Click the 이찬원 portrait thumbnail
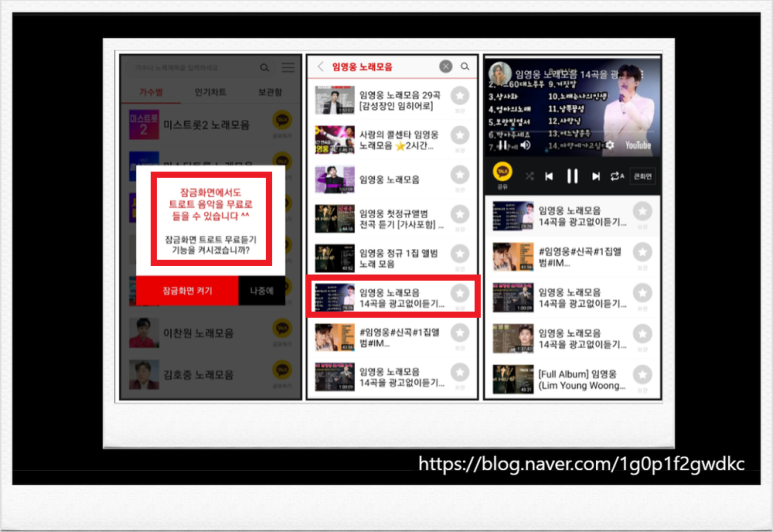The image size is (773, 532). 143,333
